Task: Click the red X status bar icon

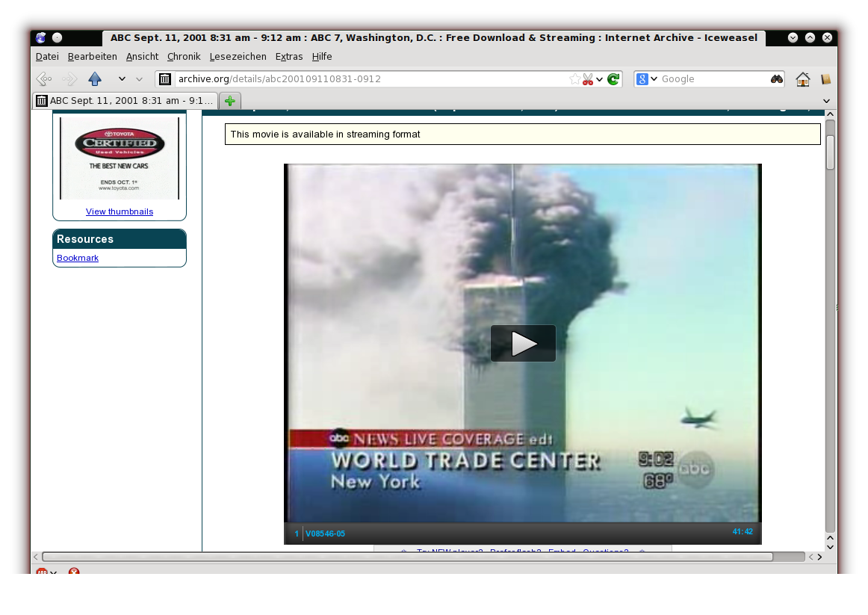Action: (74, 571)
